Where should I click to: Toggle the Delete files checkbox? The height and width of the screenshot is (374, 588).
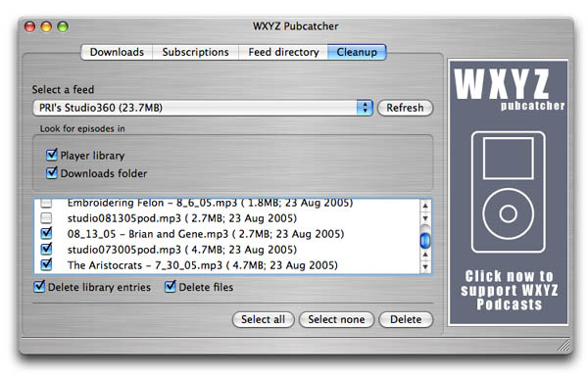point(171,287)
